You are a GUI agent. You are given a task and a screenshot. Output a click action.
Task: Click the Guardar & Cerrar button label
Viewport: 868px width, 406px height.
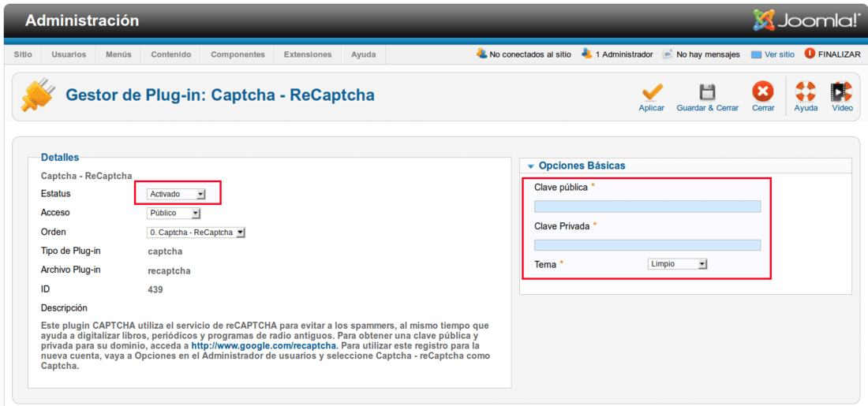(x=708, y=108)
